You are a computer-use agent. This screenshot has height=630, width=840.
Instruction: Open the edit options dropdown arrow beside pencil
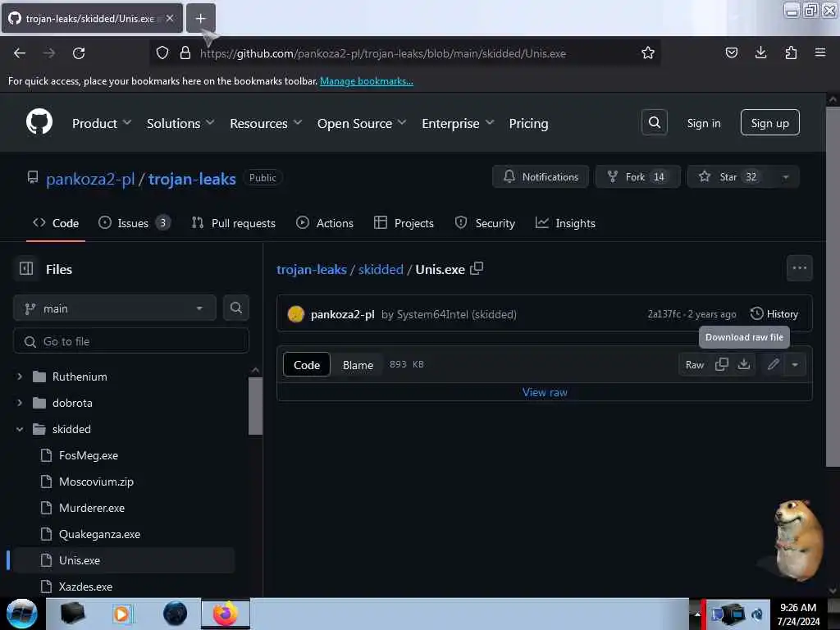(x=795, y=364)
